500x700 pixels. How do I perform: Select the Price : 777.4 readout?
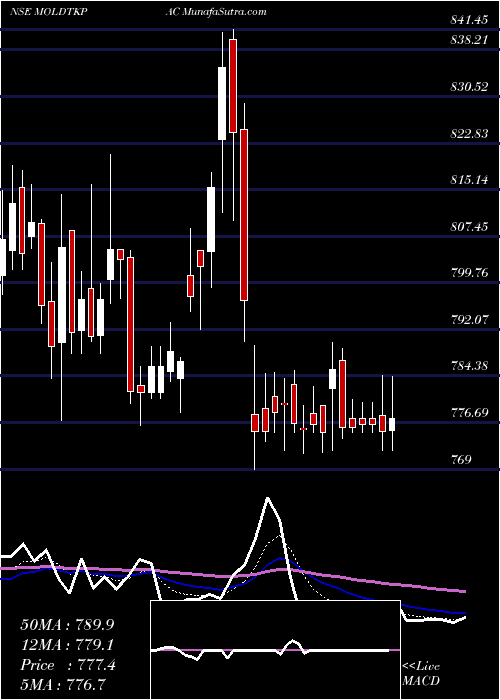pyautogui.click(x=68, y=665)
